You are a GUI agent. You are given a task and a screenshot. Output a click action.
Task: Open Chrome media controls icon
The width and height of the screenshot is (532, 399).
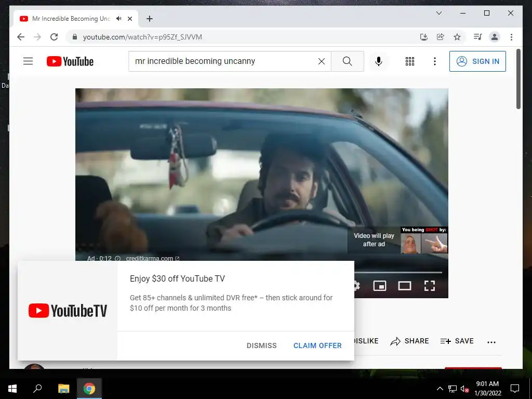478,37
